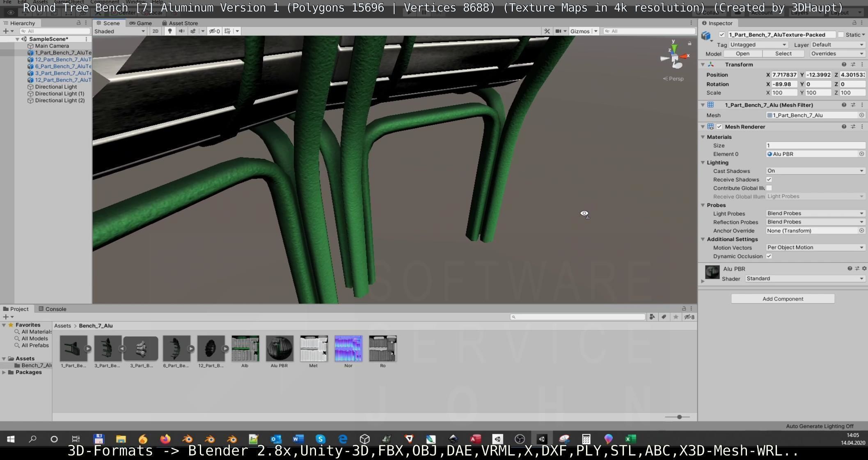The image size is (868, 460).
Task: Select the Nor normal map thumbnail
Action: (348, 349)
